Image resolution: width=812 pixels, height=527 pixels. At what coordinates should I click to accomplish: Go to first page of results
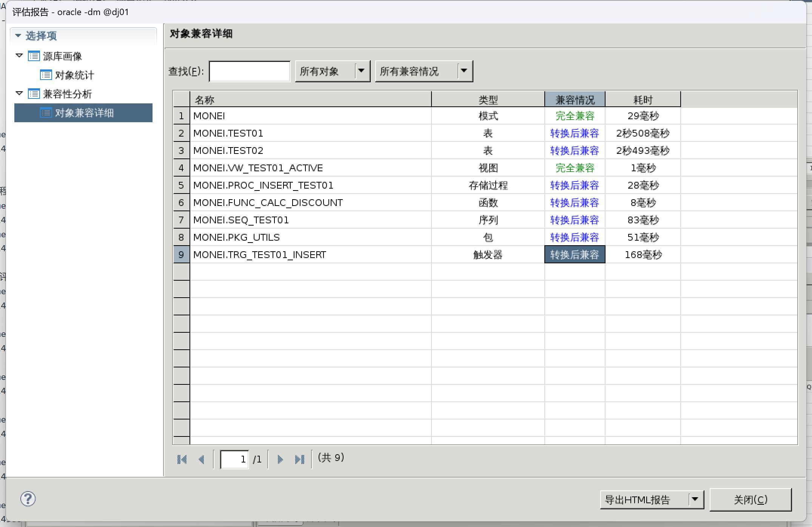[182, 459]
